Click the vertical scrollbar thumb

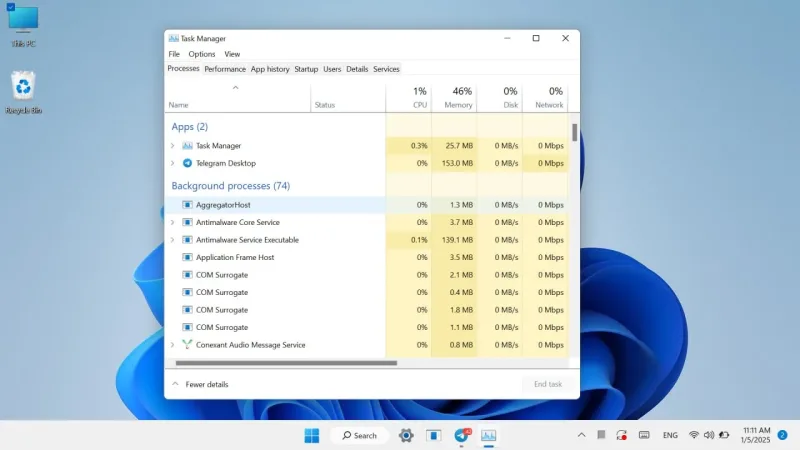coord(574,132)
